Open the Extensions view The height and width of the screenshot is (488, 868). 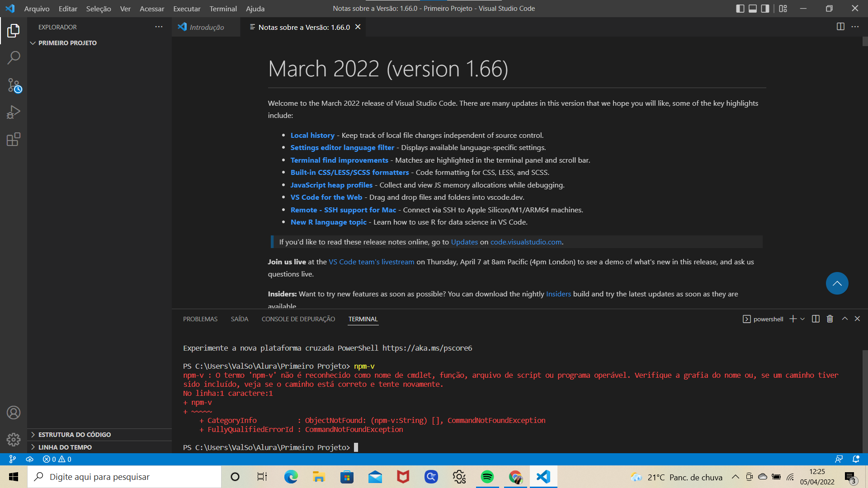(14, 139)
